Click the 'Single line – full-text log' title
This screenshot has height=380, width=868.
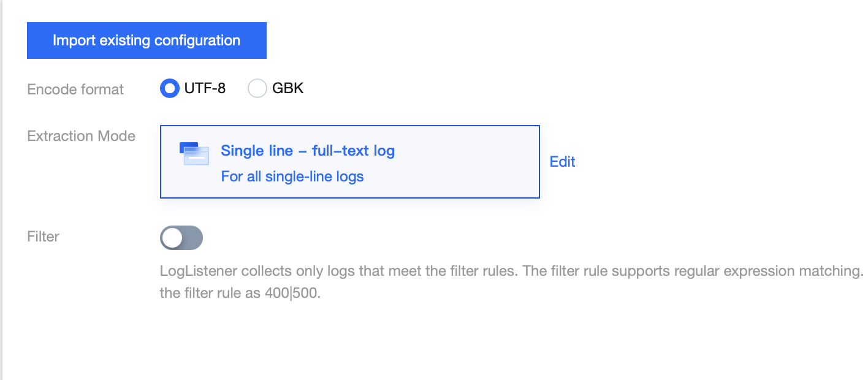308,151
